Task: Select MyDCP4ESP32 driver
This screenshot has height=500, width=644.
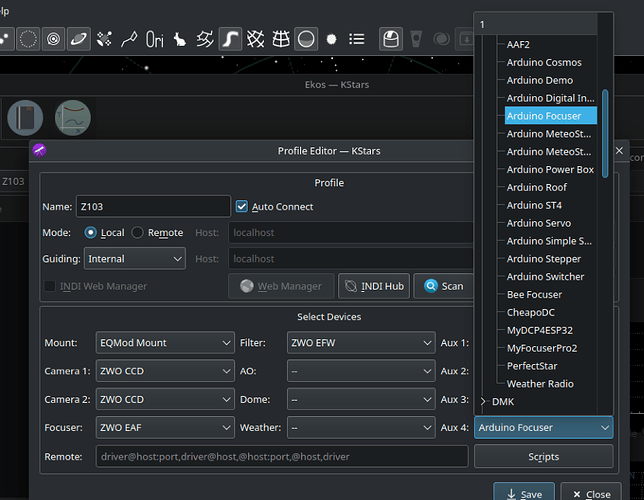Action: point(539,330)
